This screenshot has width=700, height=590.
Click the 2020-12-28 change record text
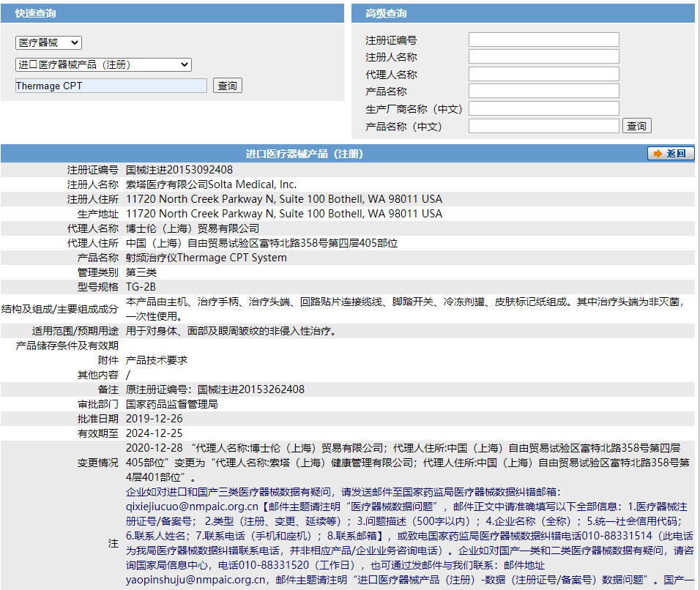(408, 463)
